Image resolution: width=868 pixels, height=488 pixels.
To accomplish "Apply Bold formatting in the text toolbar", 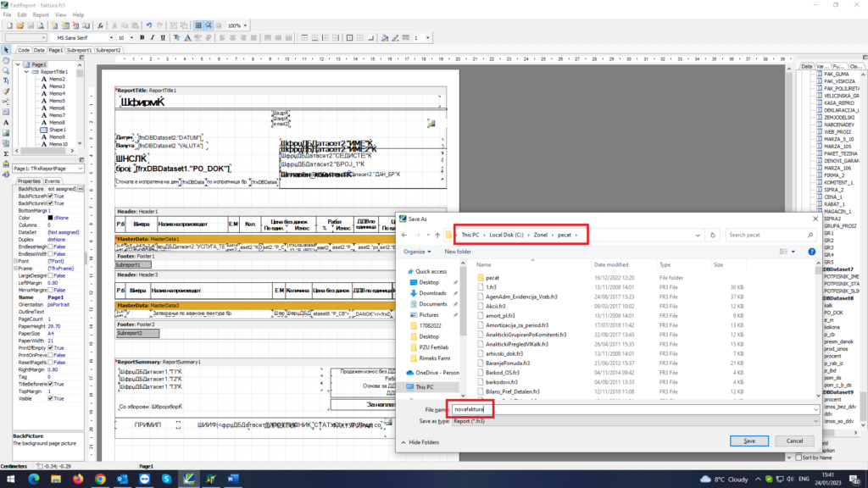I will [142, 37].
